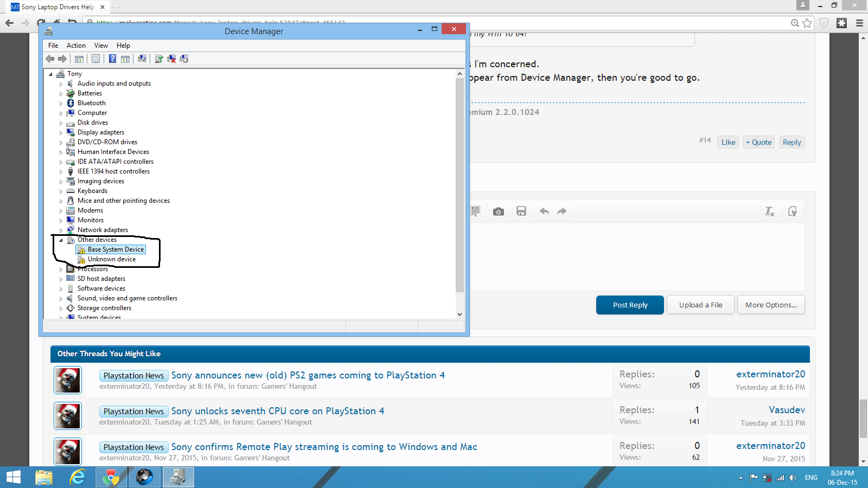Image resolution: width=868 pixels, height=488 pixels.
Task: Click the bookmark star in address bar
Action: [x=807, y=23]
